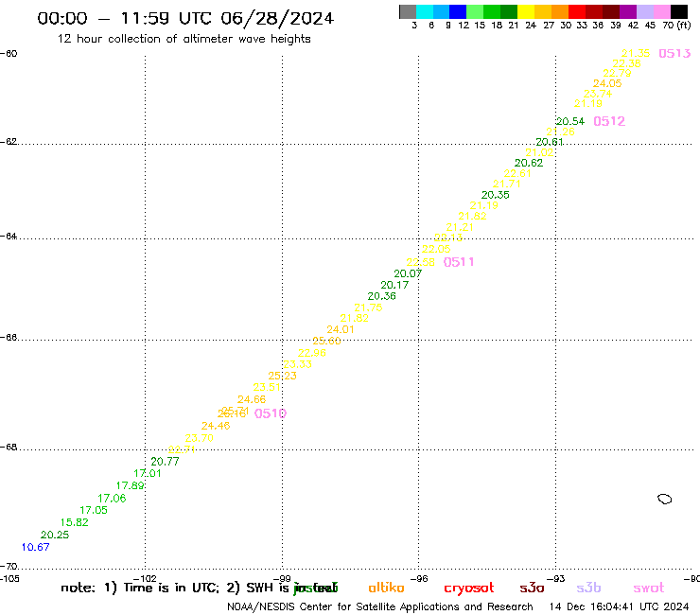Image resolution: width=700 pixels, height=615 pixels.
Task: Click the 12 hour collection subtitle
Action: (x=184, y=40)
